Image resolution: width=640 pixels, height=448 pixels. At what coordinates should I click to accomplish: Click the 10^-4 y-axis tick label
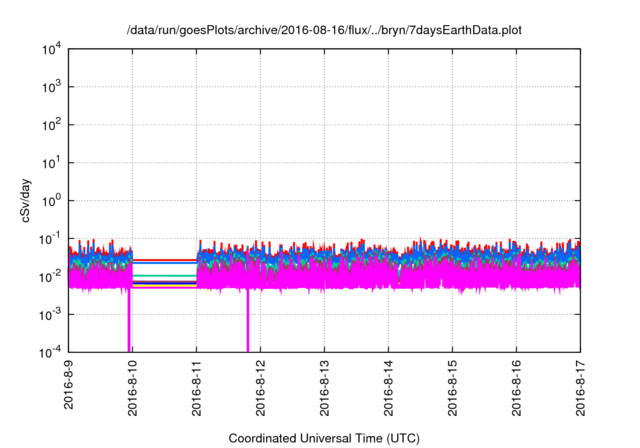click(x=50, y=352)
